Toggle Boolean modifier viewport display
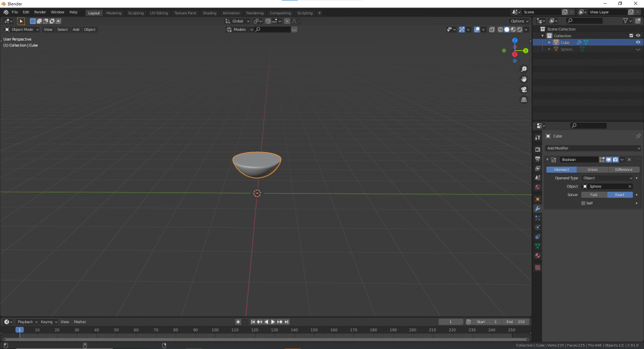Viewport: 644px width, 349px height. 609,160
